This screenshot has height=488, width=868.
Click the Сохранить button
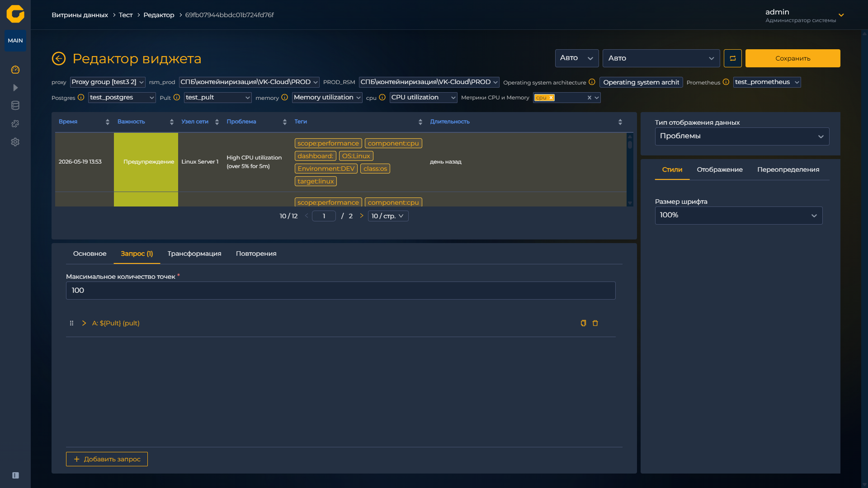tap(793, 58)
